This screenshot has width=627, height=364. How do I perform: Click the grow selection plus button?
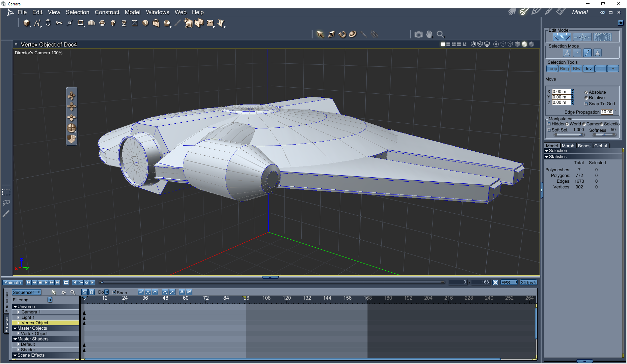(x=613, y=69)
